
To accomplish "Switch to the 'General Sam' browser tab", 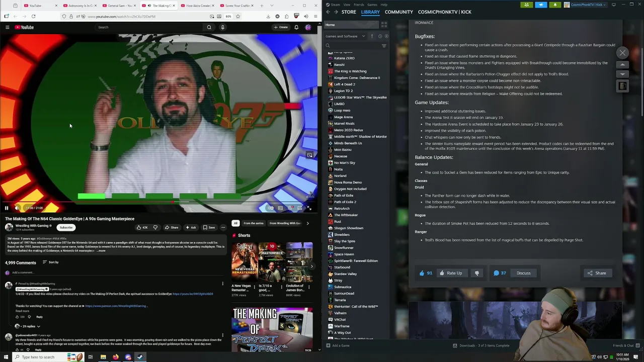I will pyautogui.click(x=120, y=6).
